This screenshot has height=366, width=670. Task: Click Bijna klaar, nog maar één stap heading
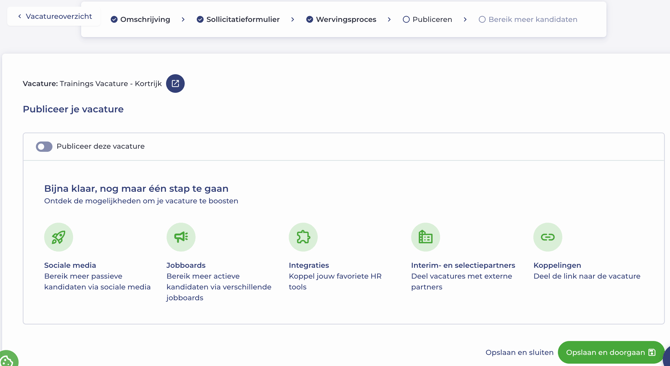pos(136,189)
